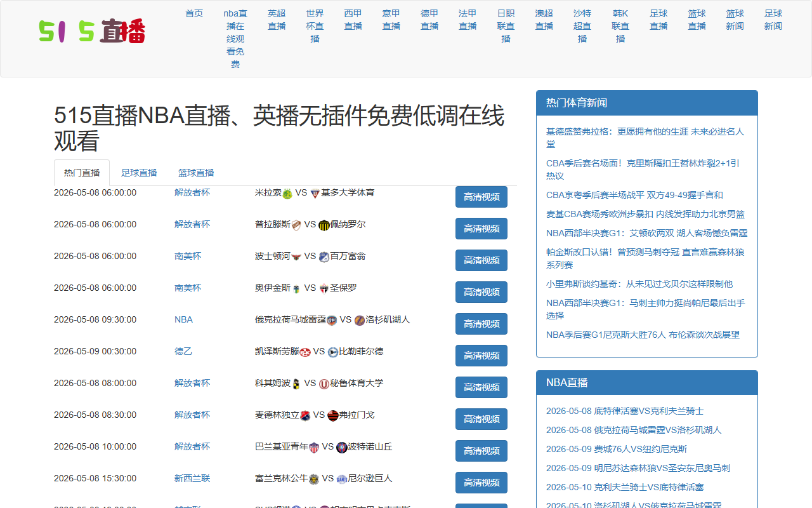Click the 波士顿河 team logo
Screen dimensions: 812x508
click(296, 257)
